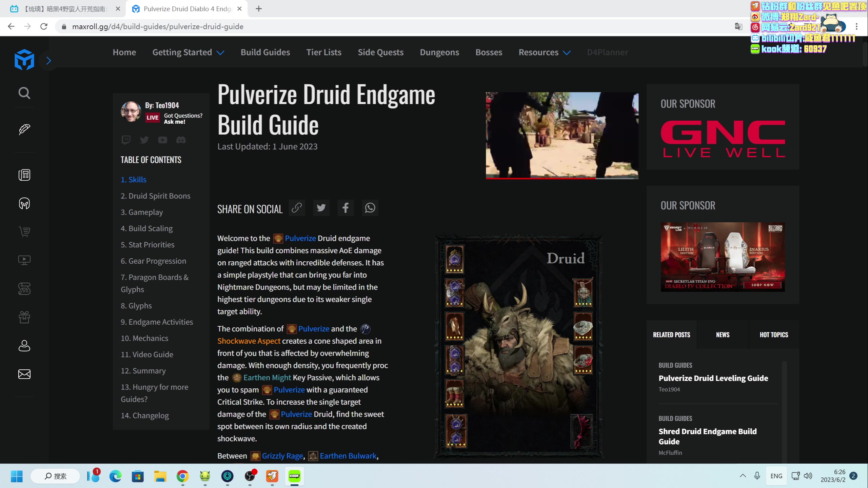The height and width of the screenshot is (488, 868).
Task: Copy link via share chain icon
Action: pos(297,208)
